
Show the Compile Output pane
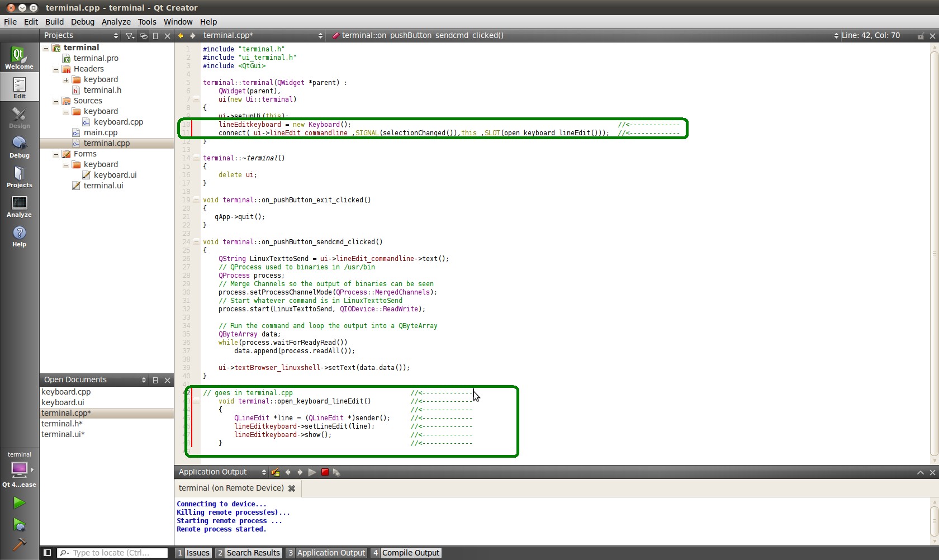[x=406, y=553]
